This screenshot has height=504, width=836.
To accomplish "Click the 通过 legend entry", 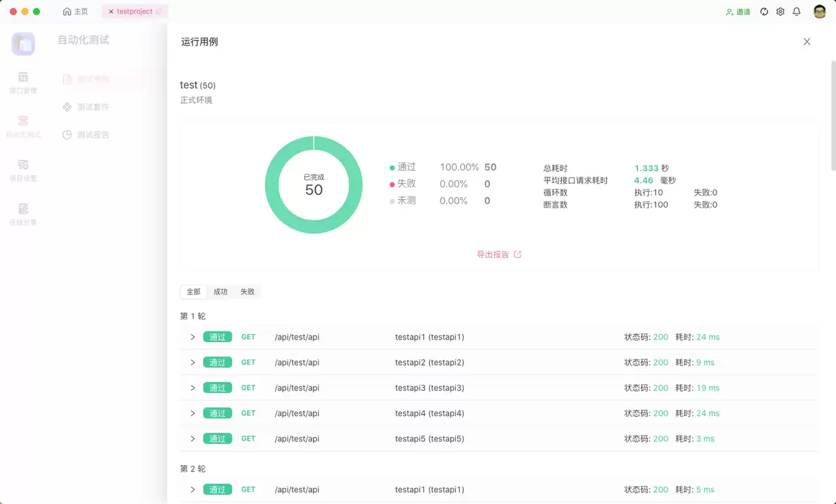I will (x=402, y=167).
